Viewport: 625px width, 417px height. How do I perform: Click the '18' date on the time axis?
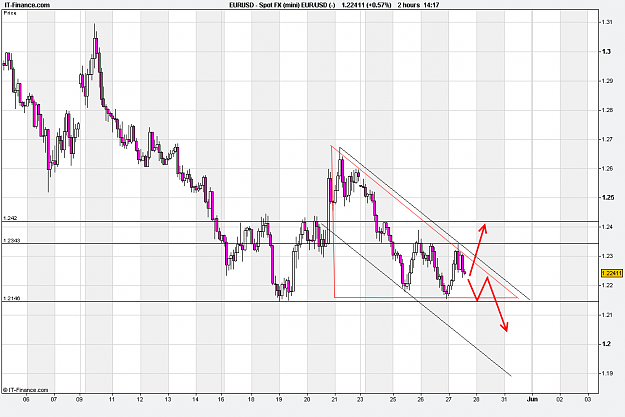click(251, 399)
